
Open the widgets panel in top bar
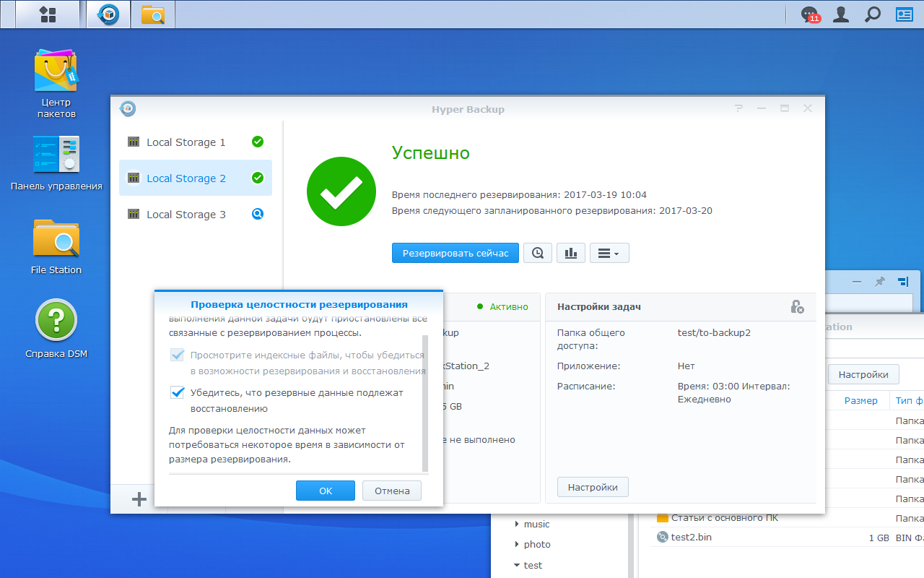click(x=905, y=14)
